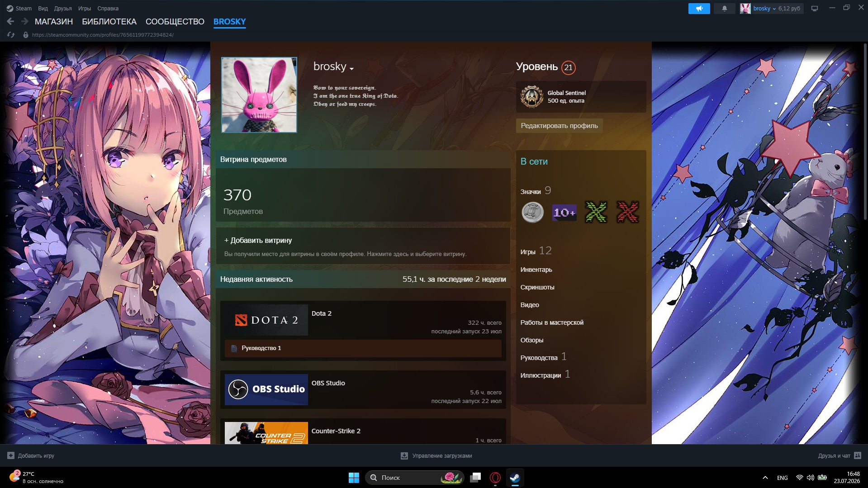Click the level 21 badge circle
The image size is (868, 488).
[x=568, y=67]
